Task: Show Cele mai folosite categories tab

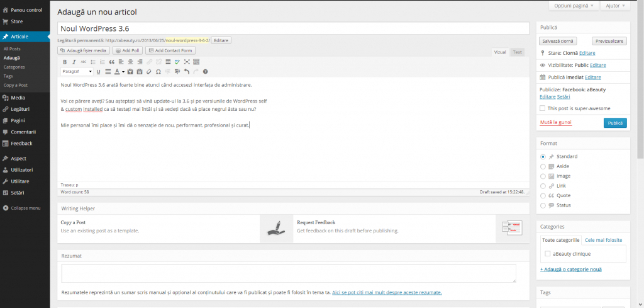Action: (603, 240)
